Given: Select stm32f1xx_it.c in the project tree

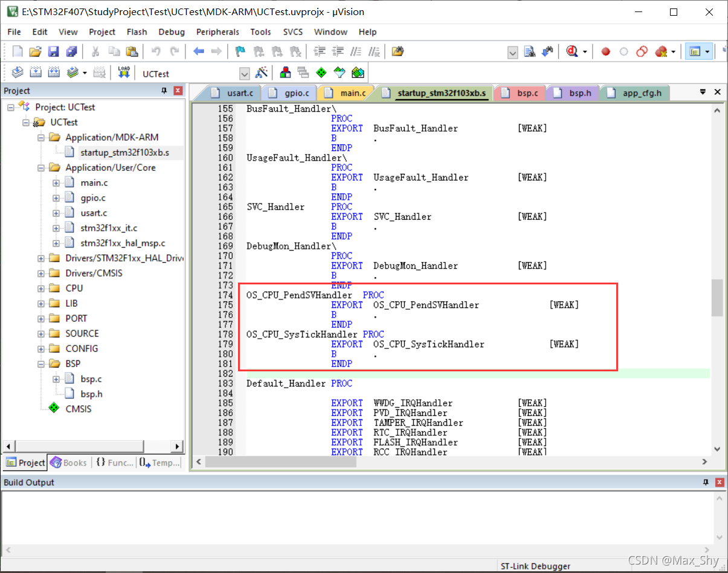Looking at the screenshot, I should (x=109, y=228).
